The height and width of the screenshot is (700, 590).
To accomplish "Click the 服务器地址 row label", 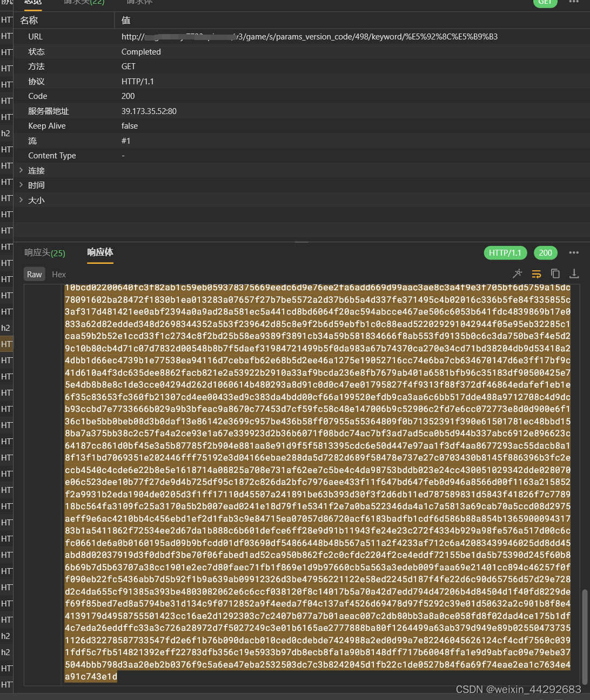I will [49, 111].
